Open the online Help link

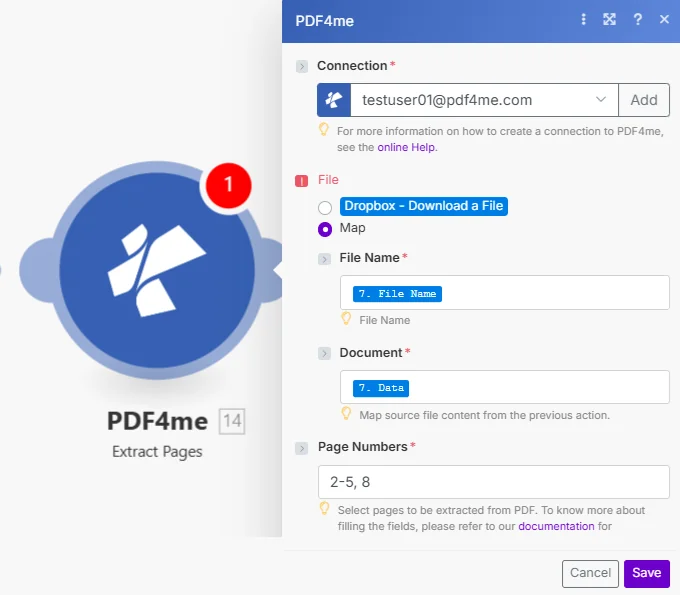407,147
